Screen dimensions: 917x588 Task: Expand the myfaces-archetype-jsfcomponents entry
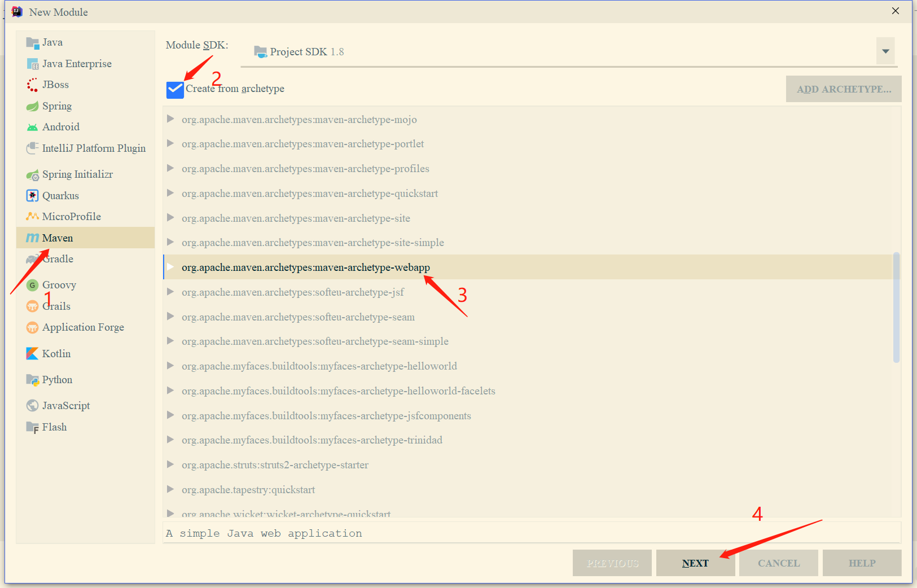[x=170, y=415]
